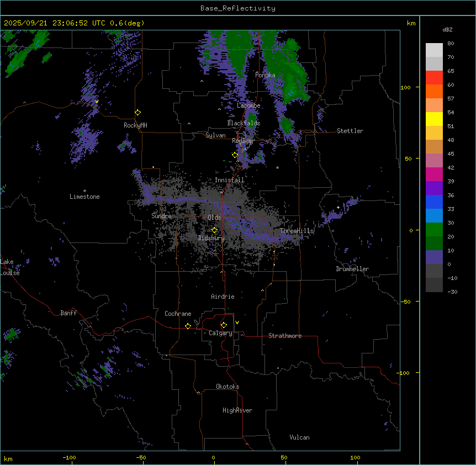Click the blue 33-36 dBZ legend swatch
Screen dimensions: 476x465
[x=434, y=202]
